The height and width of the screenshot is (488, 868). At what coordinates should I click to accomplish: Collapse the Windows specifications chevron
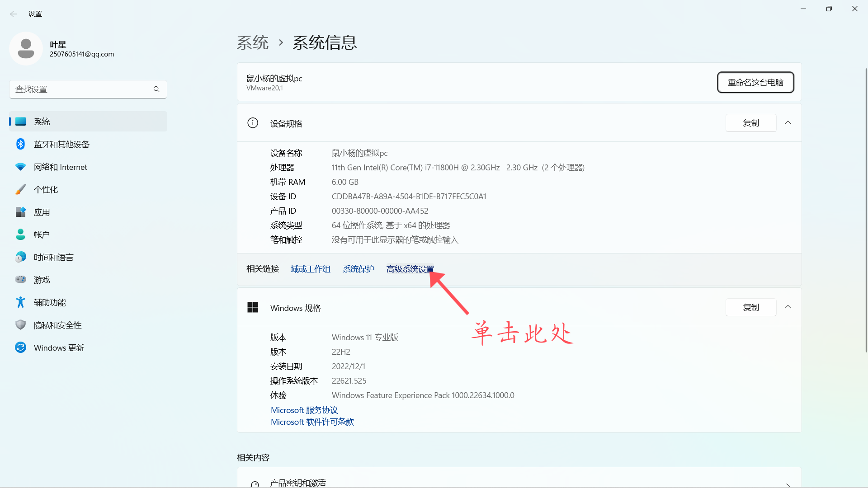tap(788, 307)
